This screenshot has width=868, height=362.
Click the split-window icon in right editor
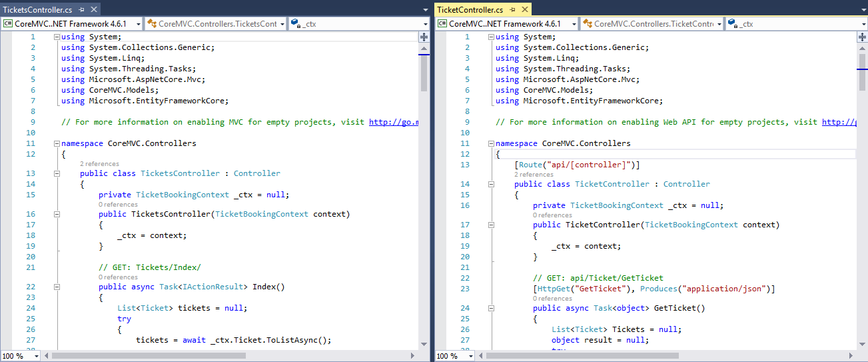[x=861, y=37]
